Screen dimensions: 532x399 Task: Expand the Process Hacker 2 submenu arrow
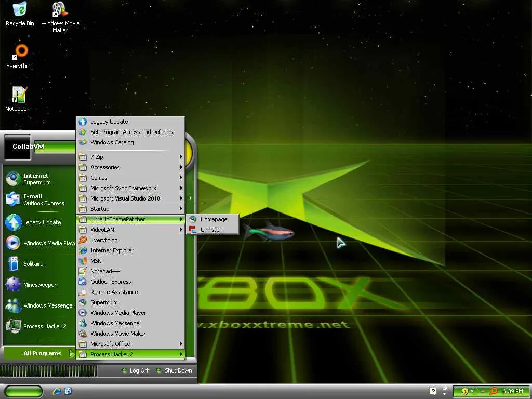click(x=181, y=354)
